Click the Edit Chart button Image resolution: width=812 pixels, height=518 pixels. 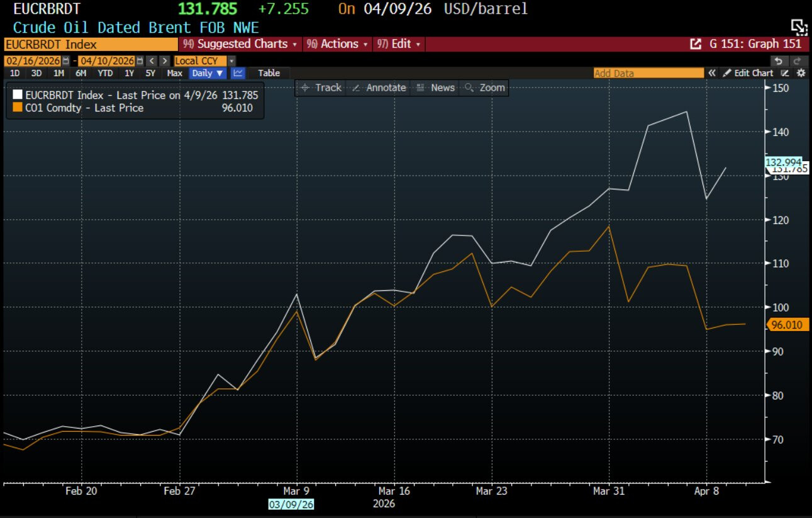(748, 73)
